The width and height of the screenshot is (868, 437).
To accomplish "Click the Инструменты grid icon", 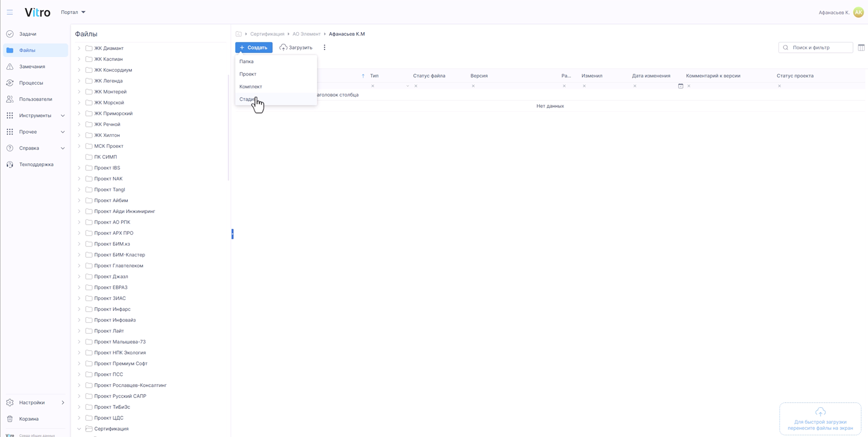I will (10, 115).
